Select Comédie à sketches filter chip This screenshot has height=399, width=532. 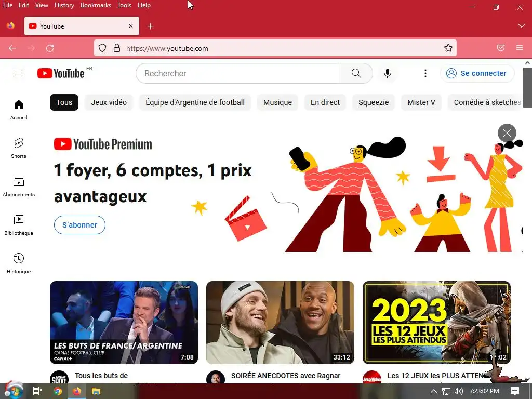click(x=487, y=102)
